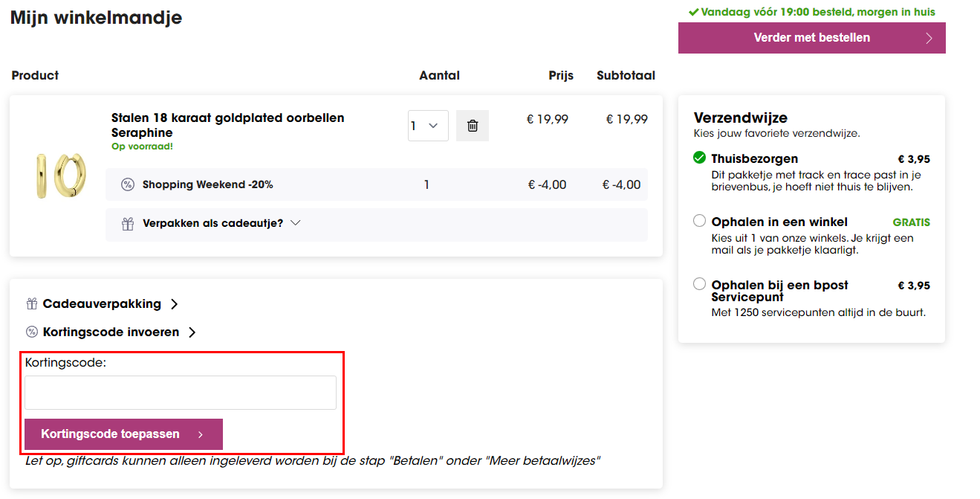Open the earrings product title link
Screen dimensions: 980x499
[227, 125]
